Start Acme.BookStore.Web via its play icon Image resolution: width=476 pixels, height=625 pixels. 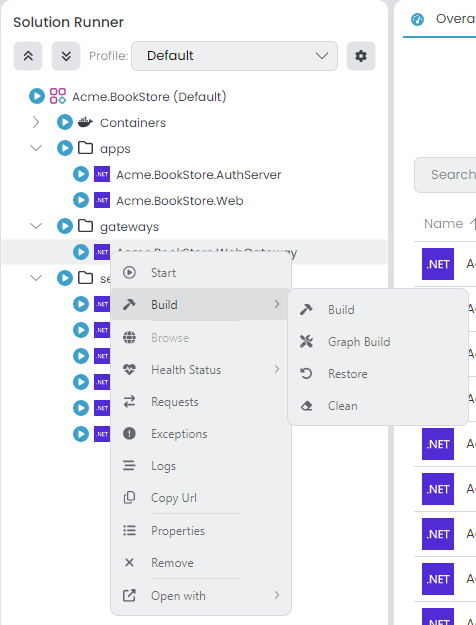point(81,200)
